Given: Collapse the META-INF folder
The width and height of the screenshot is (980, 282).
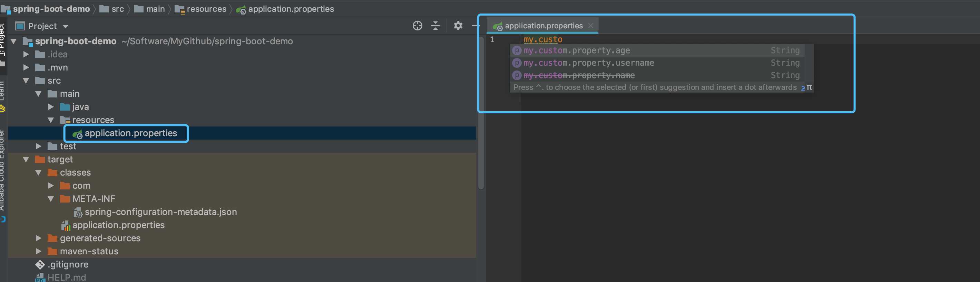Looking at the screenshot, I should (x=51, y=199).
